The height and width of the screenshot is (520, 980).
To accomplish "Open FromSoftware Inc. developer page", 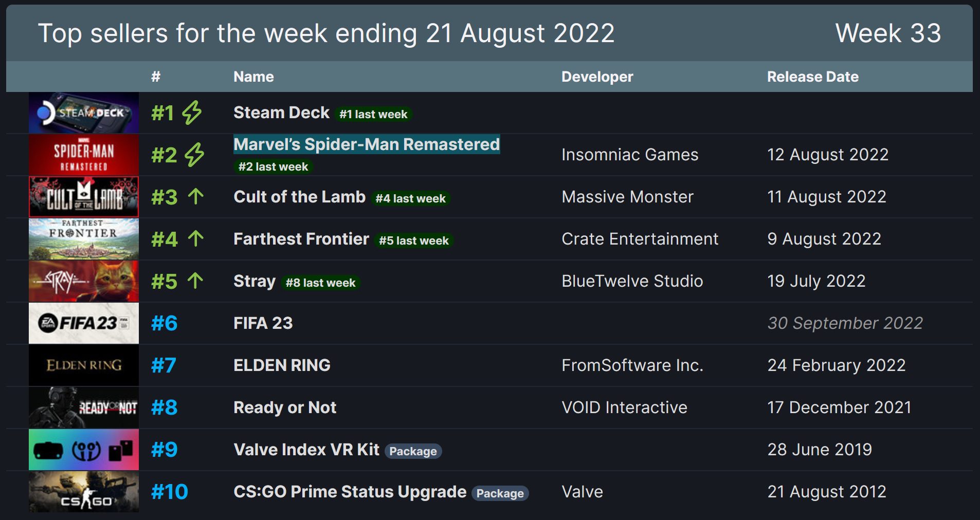I will pyautogui.click(x=632, y=365).
